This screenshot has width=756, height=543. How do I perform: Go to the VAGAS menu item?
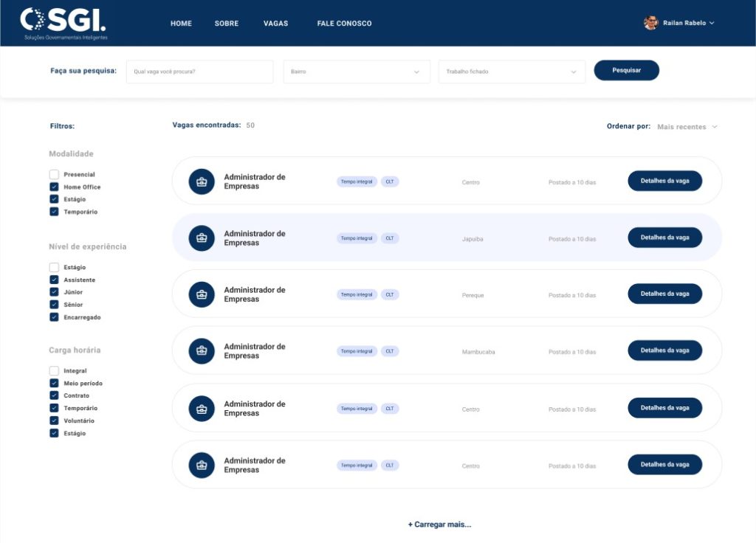275,24
